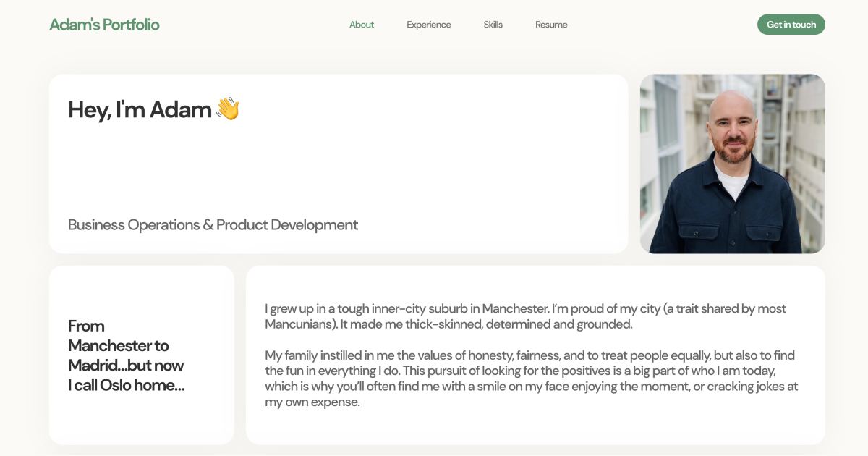The width and height of the screenshot is (868, 456).
Task: Click the biography text panel
Action: click(x=535, y=355)
